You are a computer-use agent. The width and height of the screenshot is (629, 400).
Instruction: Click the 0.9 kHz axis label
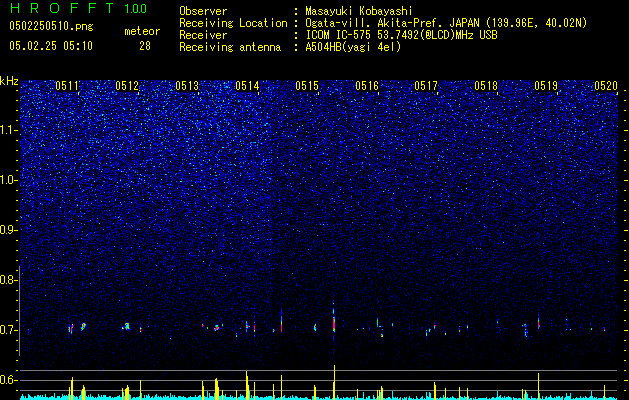pos(9,230)
